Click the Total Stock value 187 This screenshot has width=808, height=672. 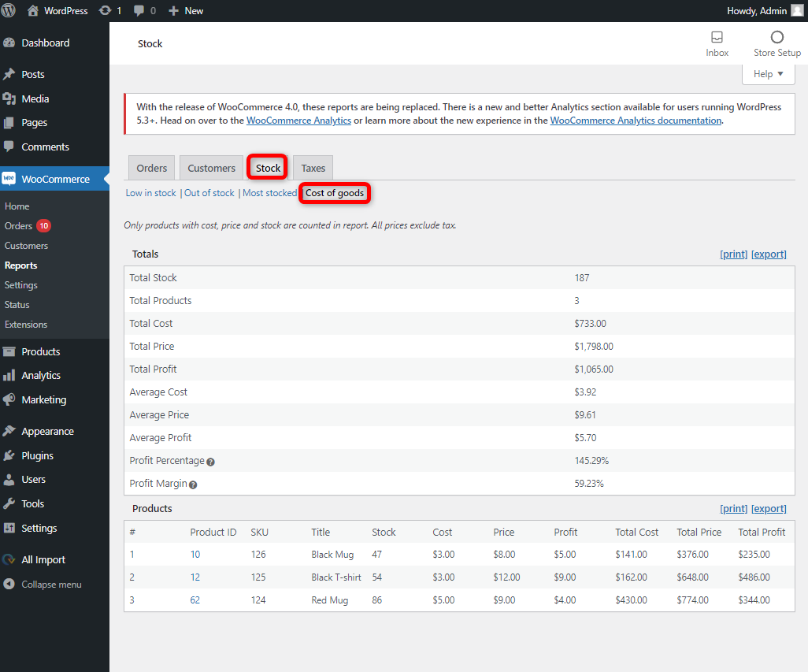tap(582, 278)
